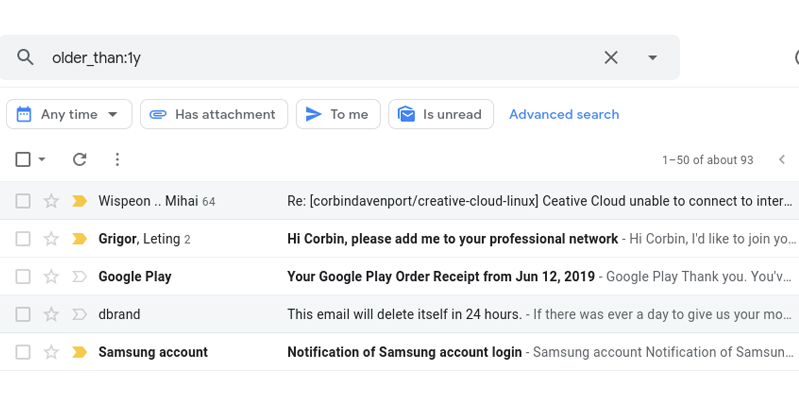Star the Samsung account email
The height and width of the screenshot is (400, 799).
point(51,352)
